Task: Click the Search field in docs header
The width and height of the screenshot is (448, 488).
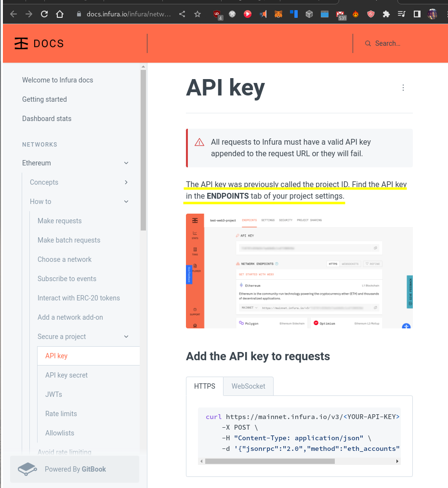Action: coord(387,43)
